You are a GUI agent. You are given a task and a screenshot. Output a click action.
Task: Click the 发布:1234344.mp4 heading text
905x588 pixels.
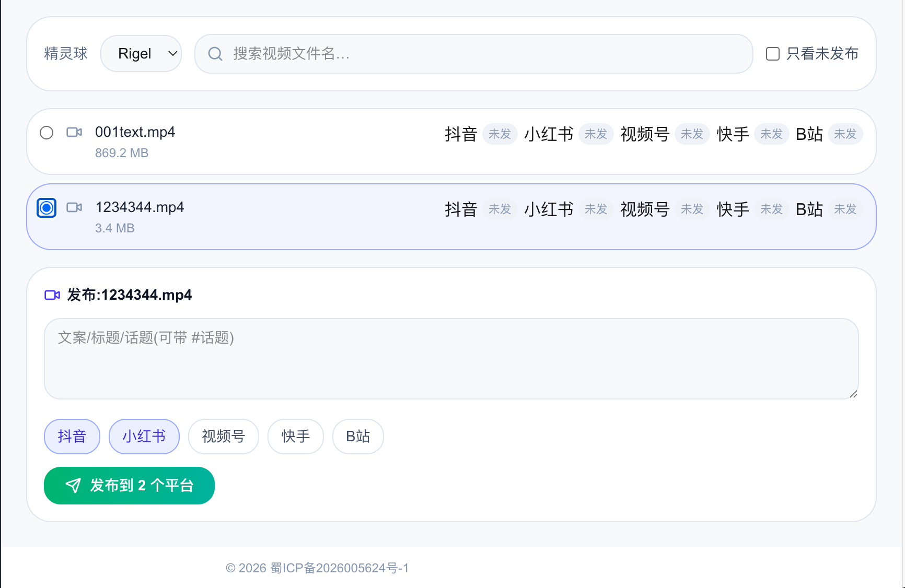130,295
